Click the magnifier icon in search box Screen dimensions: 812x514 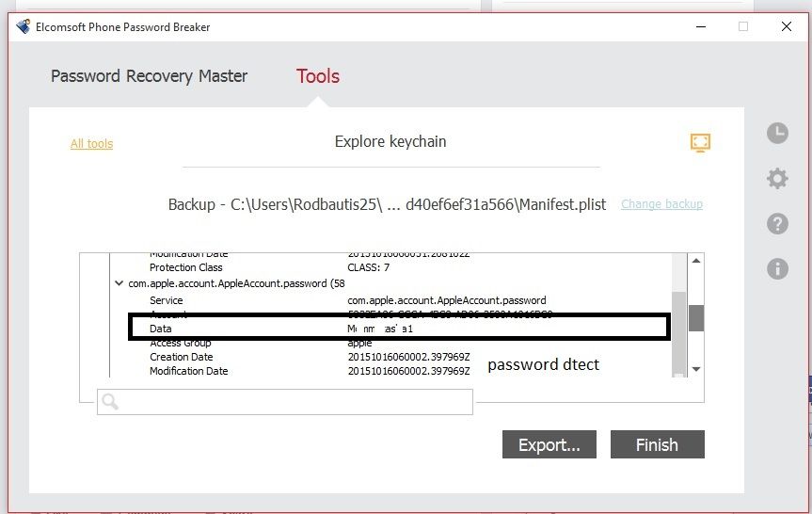click(x=110, y=402)
